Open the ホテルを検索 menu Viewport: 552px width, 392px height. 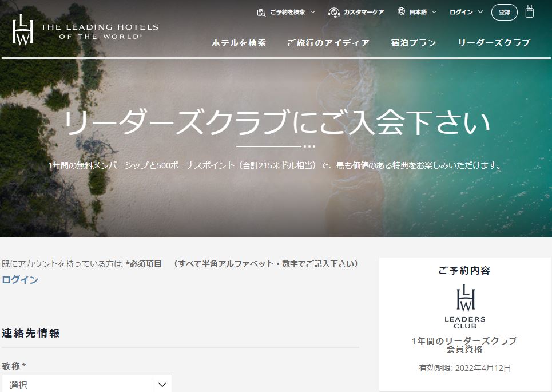tap(239, 43)
